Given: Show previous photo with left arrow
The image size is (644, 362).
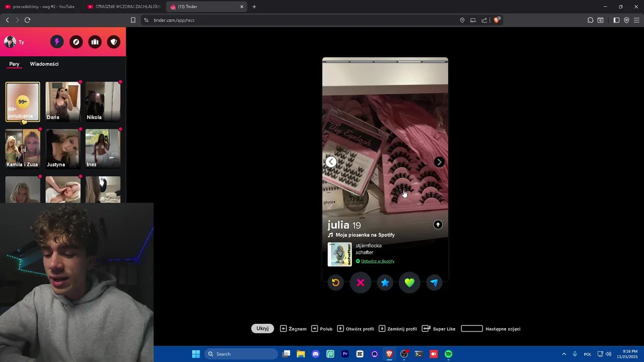Looking at the screenshot, I should pyautogui.click(x=331, y=162).
